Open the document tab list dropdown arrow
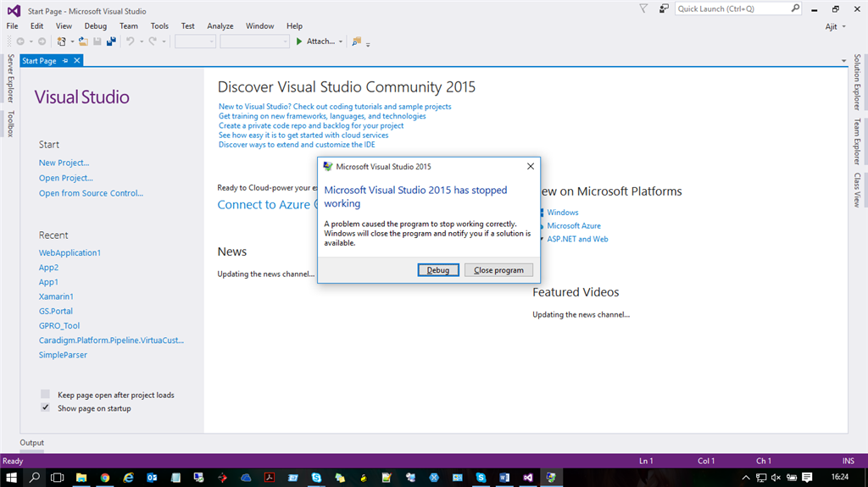This screenshot has width=868, height=487. click(x=843, y=61)
